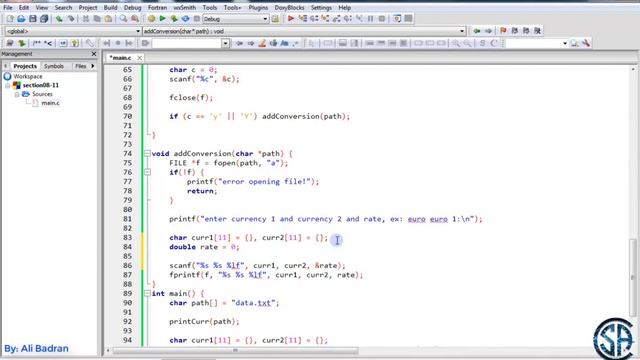Click the Undo toolbar icon

(59, 19)
